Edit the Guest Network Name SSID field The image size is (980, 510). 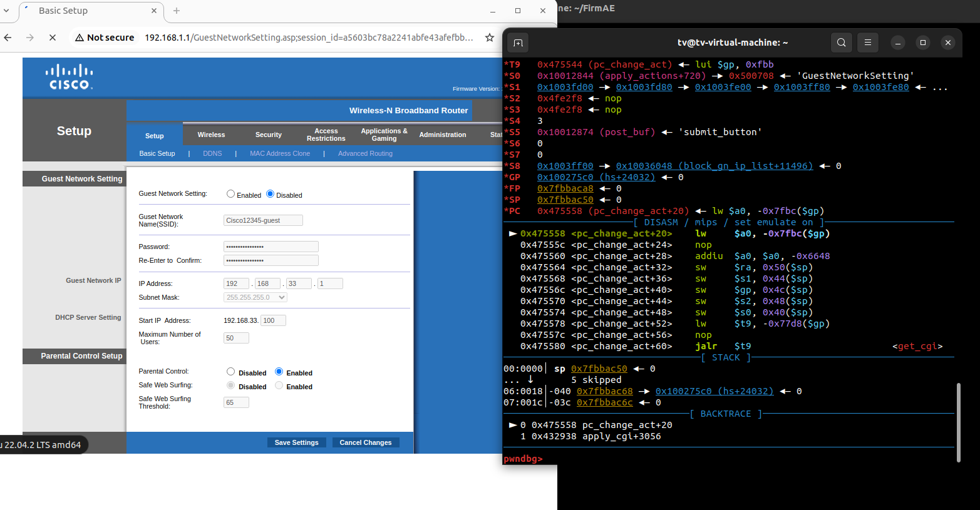point(263,220)
